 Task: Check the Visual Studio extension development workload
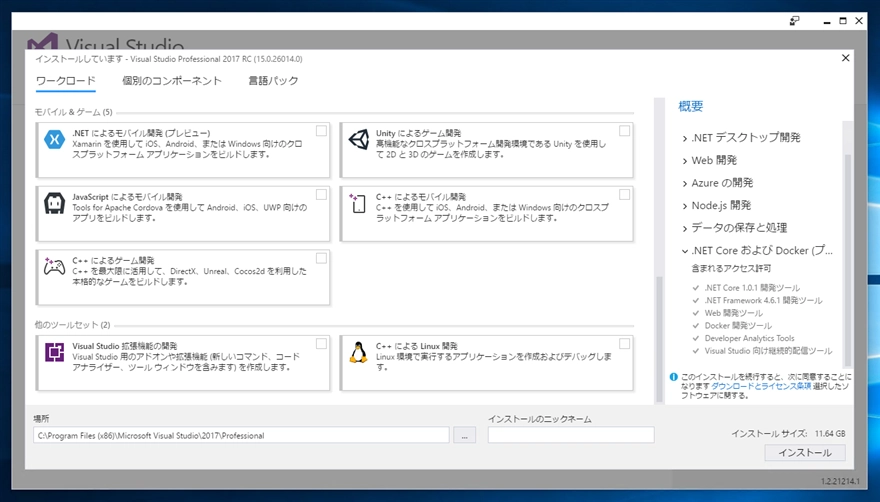click(321, 344)
